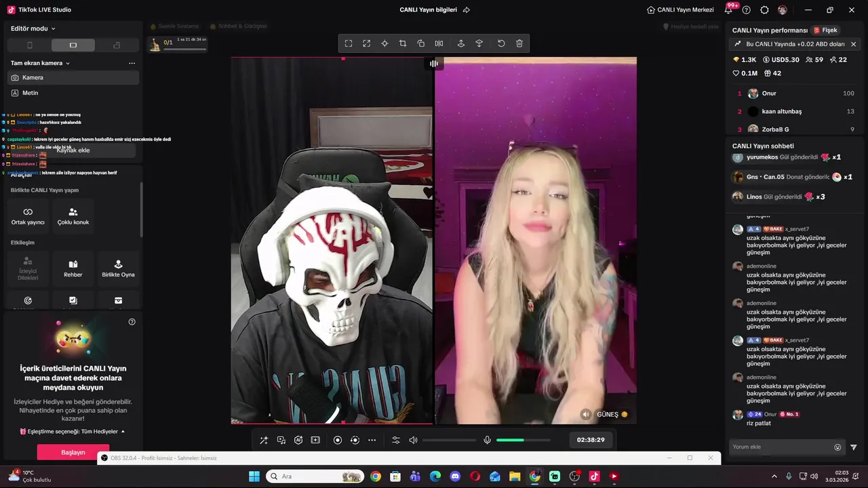868x488 pixels.
Task: Switch to portrait phone layout mode
Action: 29,45
